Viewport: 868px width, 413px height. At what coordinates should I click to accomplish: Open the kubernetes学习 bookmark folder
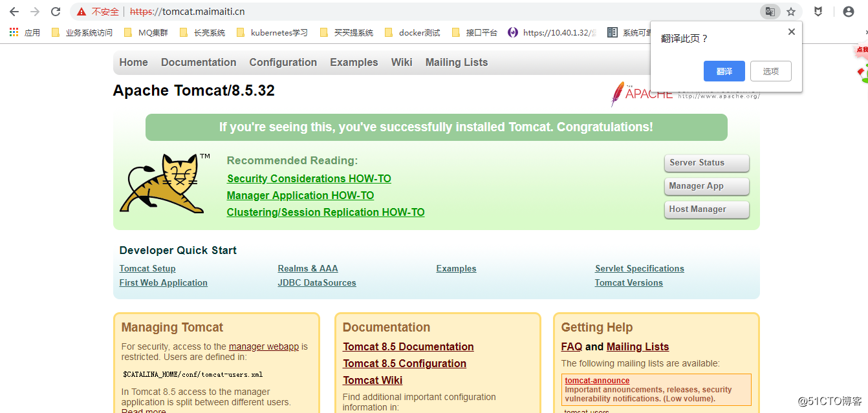pos(272,32)
